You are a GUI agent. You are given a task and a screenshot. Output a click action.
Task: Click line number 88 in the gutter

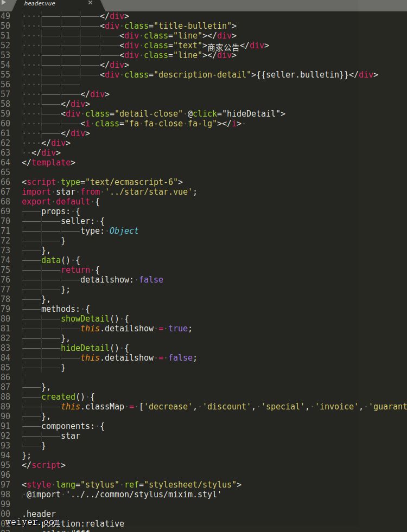(5, 396)
